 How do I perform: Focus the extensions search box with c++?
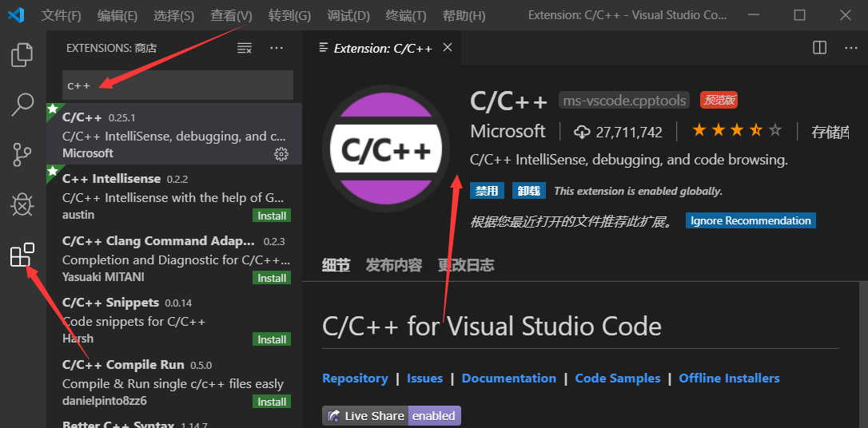click(177, 85)
